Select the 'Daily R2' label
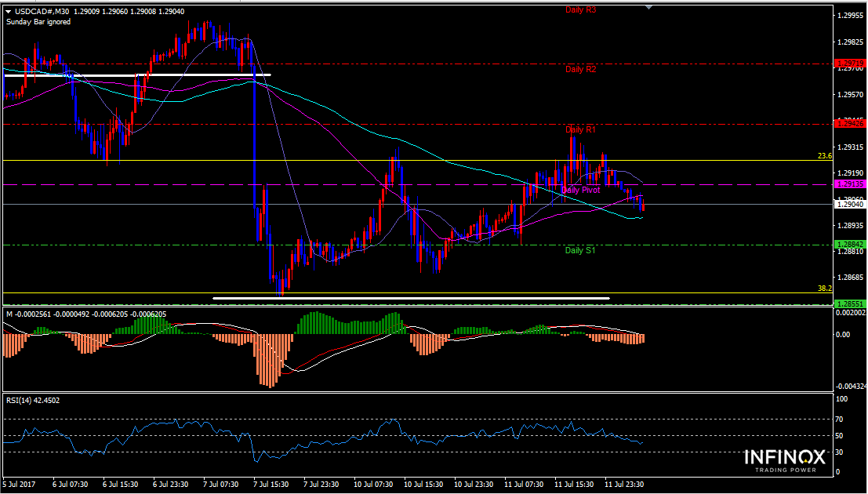This screenshot has height=494, width=868. tap(580, 69)
